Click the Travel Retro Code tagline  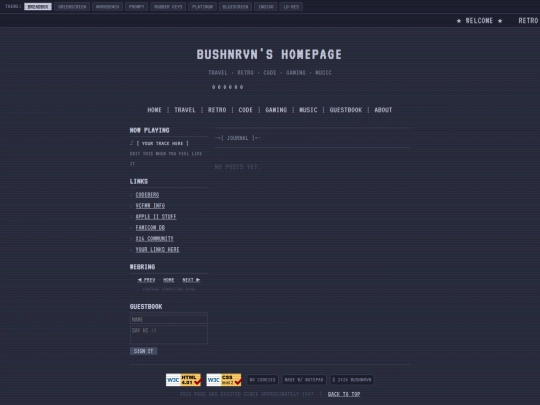pos(270,73)
